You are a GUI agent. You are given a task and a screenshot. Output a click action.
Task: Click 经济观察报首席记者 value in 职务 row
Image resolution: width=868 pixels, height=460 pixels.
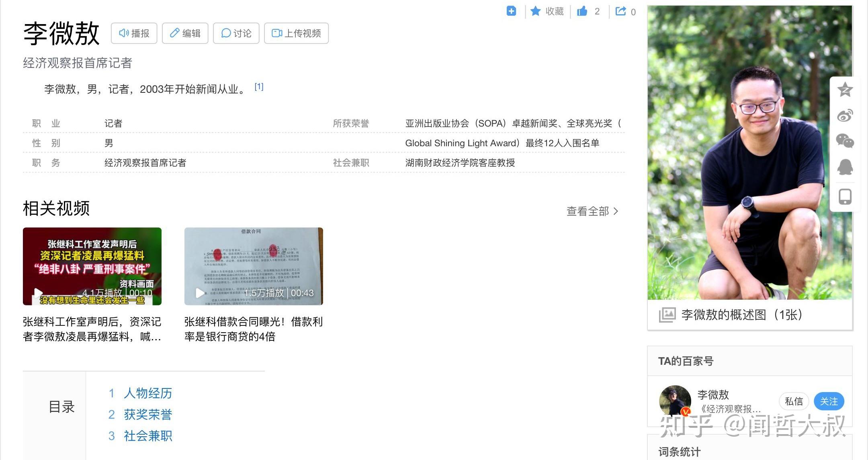tap(145, 163)
